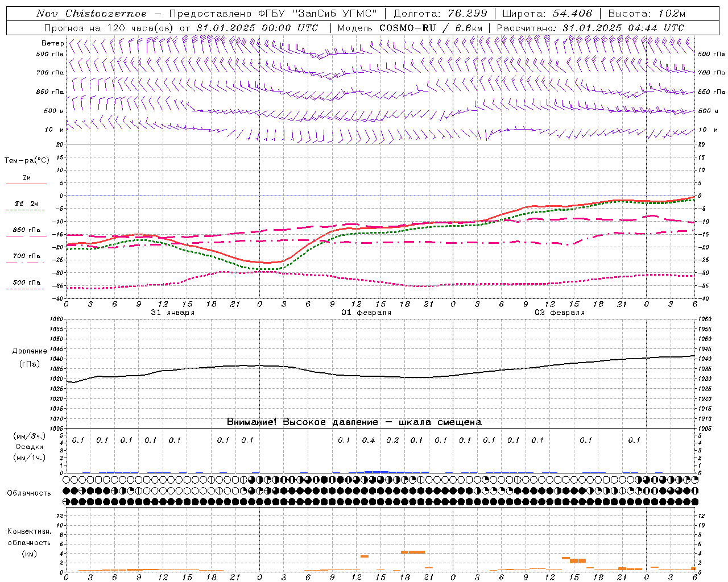Click the Модель COSMO-RU / 6.6км label
Viewport: 728px width, 582px height.
409,28
